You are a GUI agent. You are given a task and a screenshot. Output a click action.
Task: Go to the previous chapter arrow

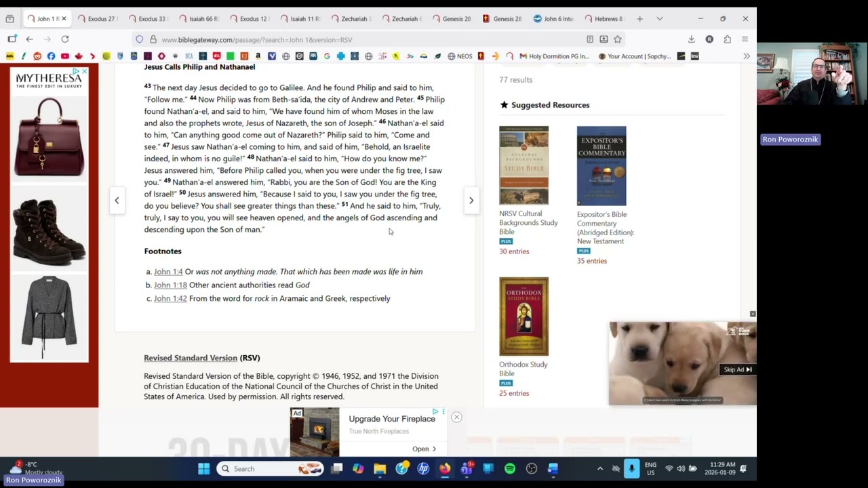117,201
